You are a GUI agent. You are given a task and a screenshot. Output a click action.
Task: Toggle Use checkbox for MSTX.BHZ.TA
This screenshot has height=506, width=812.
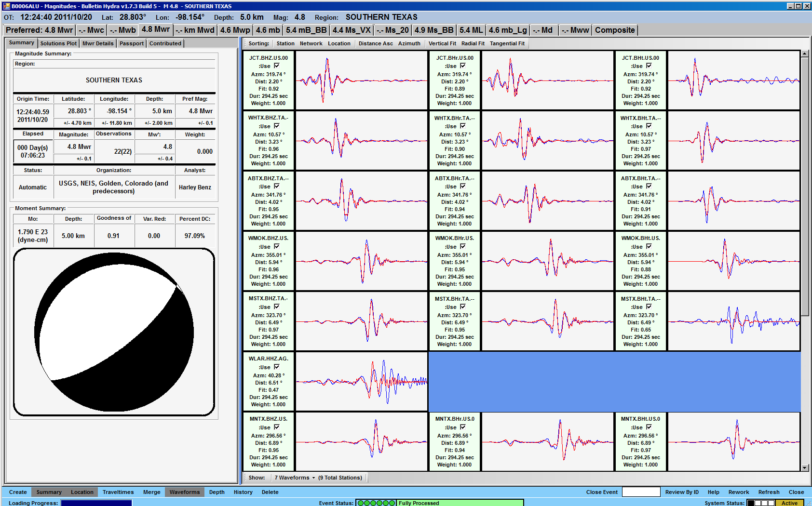pyautogui.click(x=277, y=306)
